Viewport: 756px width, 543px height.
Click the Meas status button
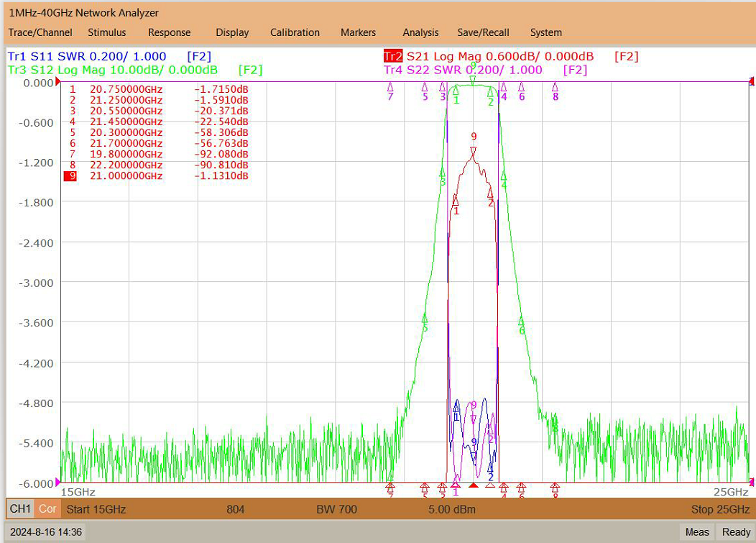(696, 532)
